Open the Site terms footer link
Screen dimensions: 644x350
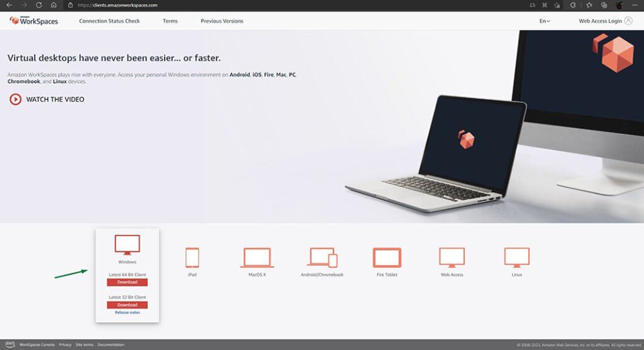tap(84, 345)
